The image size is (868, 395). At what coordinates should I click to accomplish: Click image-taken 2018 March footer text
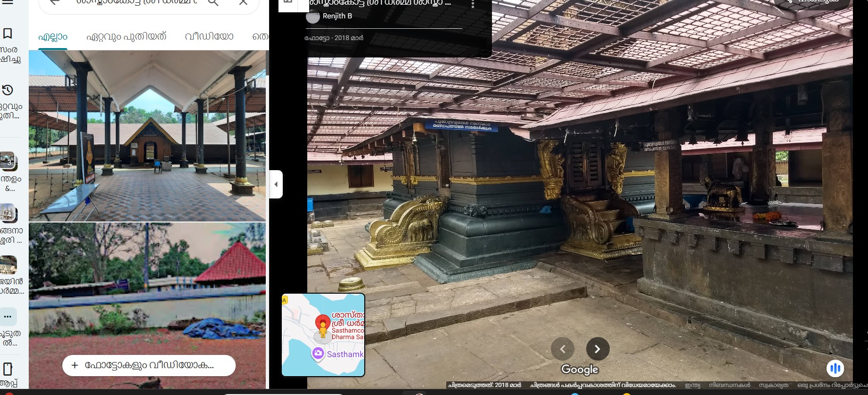pos(485,385)
